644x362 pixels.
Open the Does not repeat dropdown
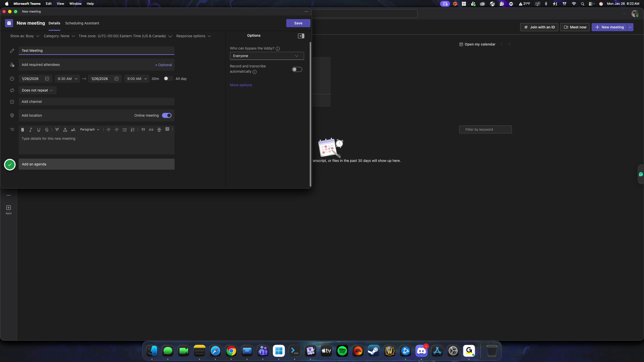[x=37, y=90]
